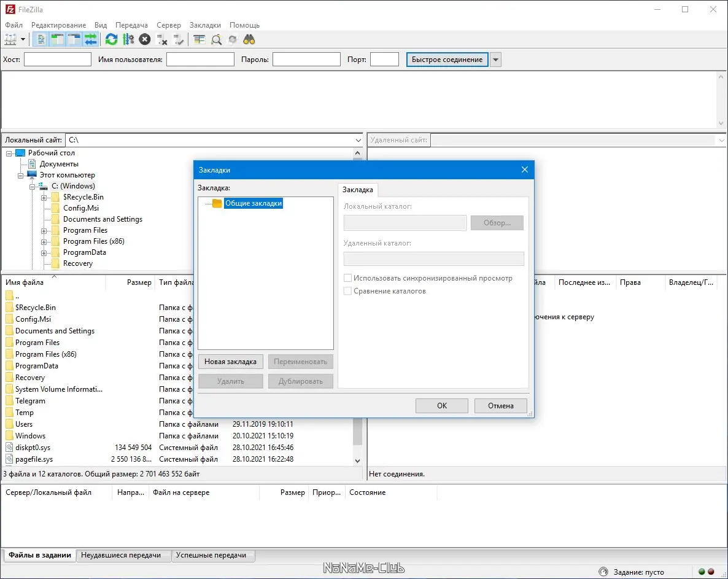Open the Редактирование menu
This screenshot has width=728, height=579.
(x=58, y=25)
